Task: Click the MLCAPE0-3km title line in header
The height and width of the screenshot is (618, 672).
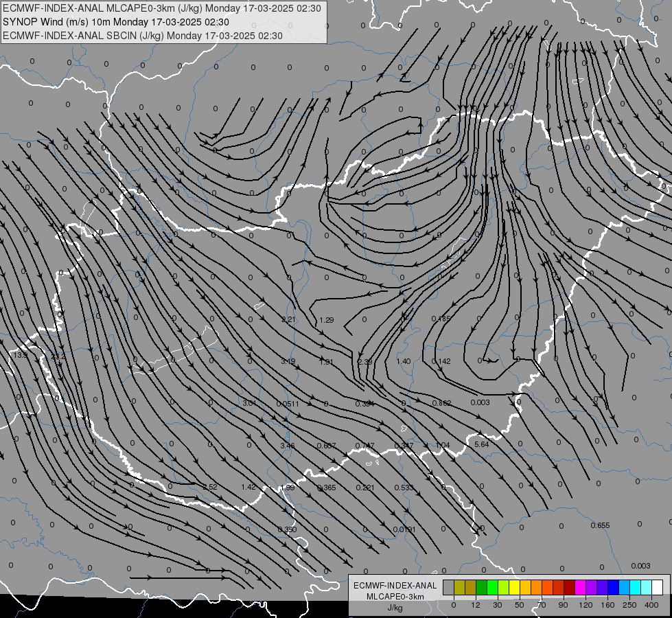Action: click(161, 8)
